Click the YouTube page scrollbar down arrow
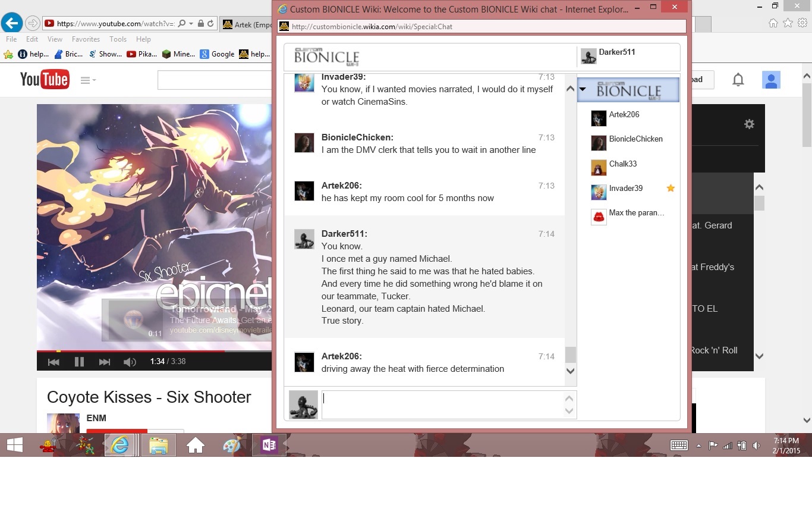 click(807, 420)
